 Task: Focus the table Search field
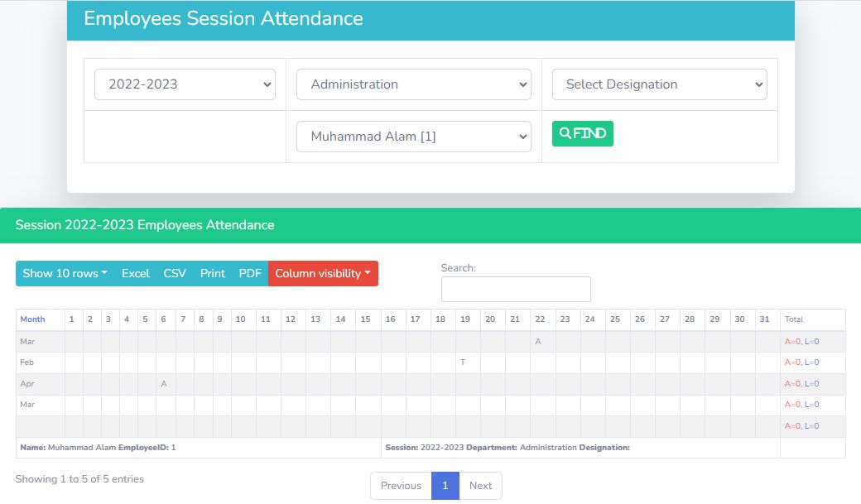tap(516, 290)
